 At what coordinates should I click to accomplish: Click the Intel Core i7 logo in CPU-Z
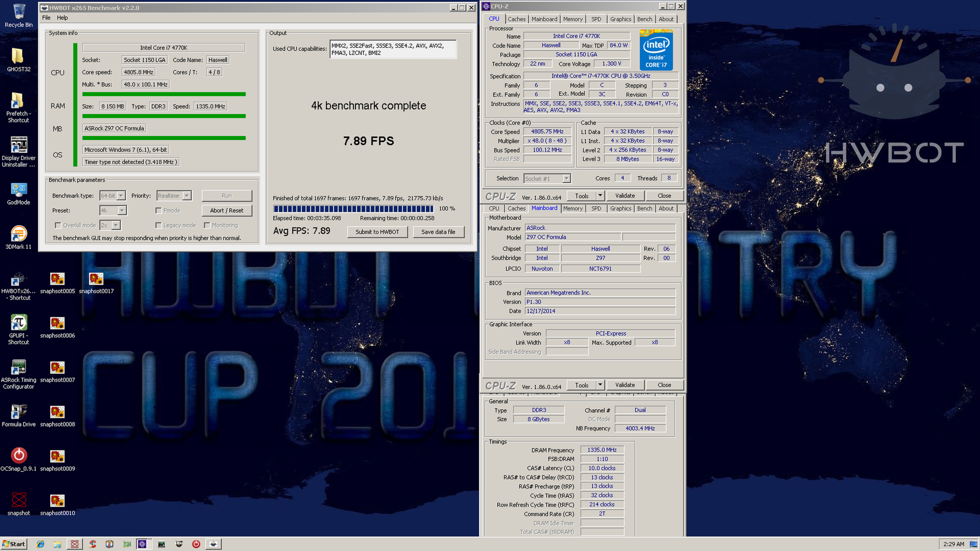[x=656, y=50]
